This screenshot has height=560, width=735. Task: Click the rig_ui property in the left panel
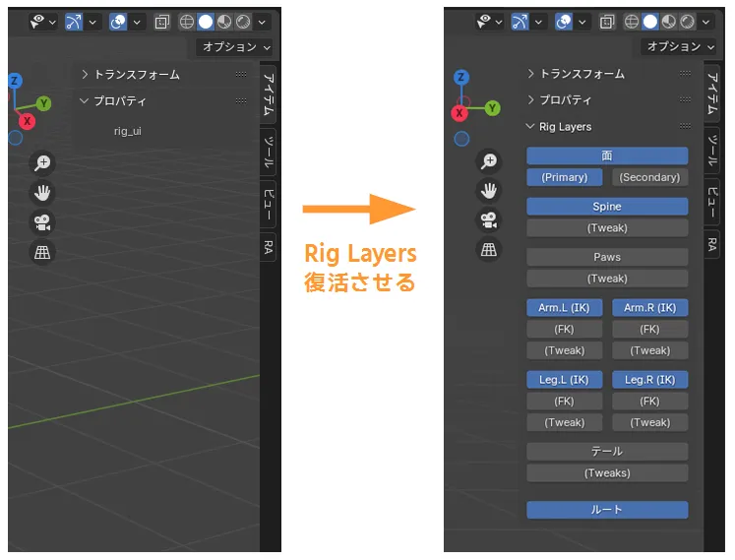tap(128, 131)
